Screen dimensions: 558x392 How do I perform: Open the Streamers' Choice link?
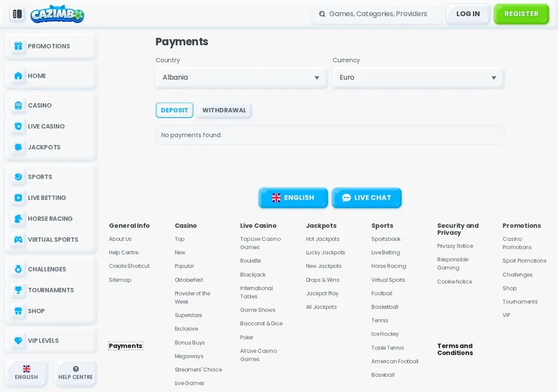click(x=199, y=369)
